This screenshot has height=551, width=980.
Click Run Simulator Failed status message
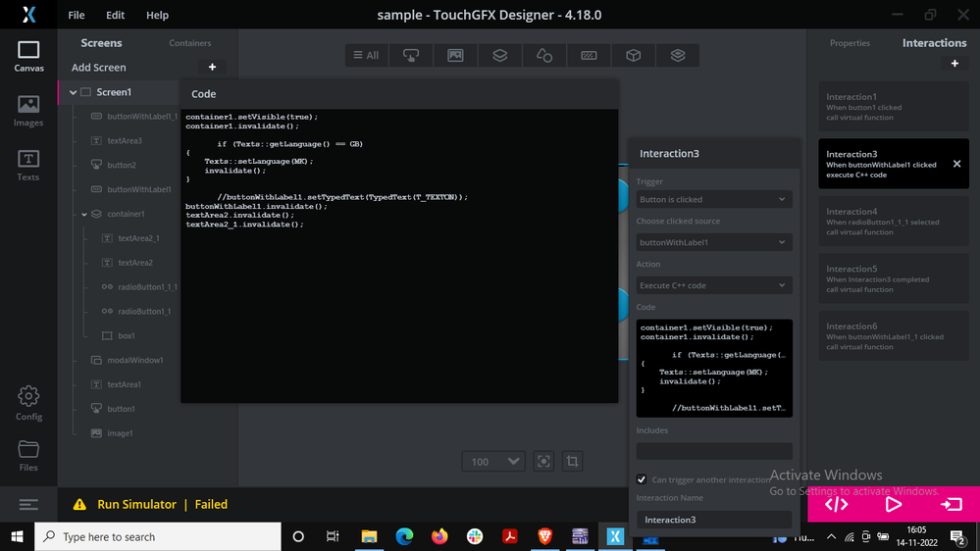163,504
